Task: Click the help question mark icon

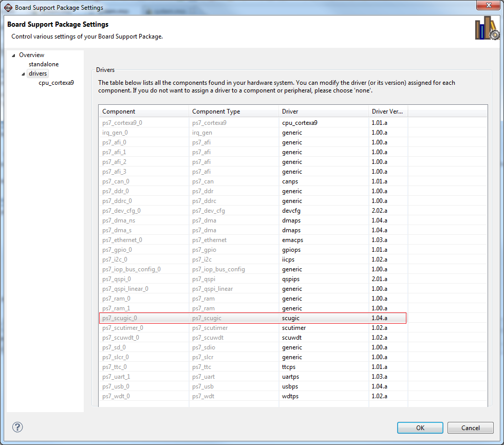Action: (17, 427)
